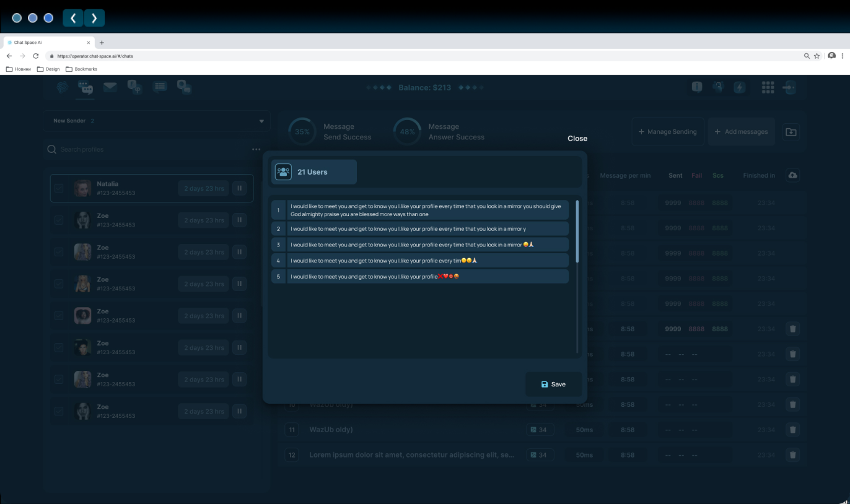Click the row number 12 badge
Viewport: 850px width, 504px height.
point(292,455)
